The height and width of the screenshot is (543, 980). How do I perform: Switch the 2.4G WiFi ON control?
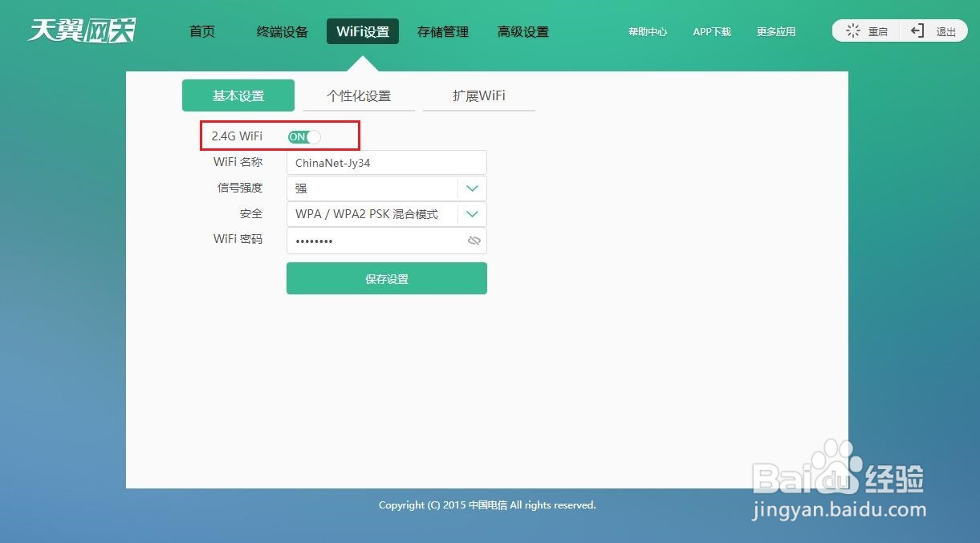pos(304,136)
